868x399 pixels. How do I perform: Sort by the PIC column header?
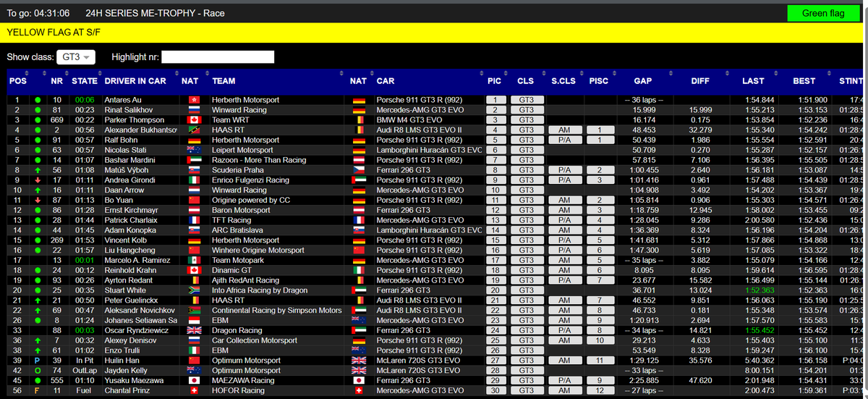495,81
